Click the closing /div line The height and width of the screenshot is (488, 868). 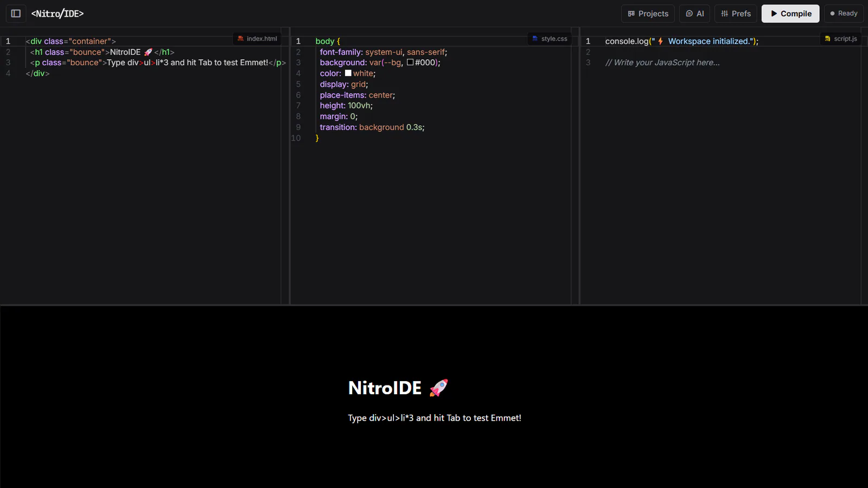click(37, 74)
